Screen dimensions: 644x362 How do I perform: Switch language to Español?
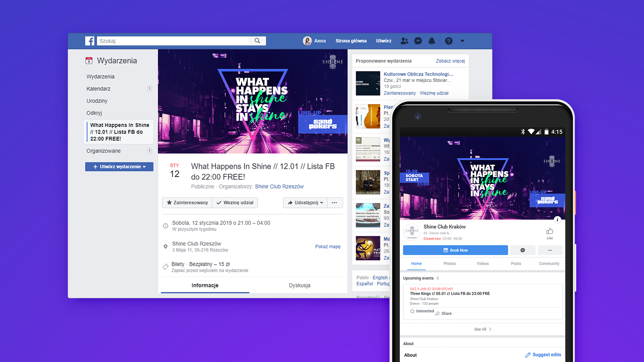[365, 284]
